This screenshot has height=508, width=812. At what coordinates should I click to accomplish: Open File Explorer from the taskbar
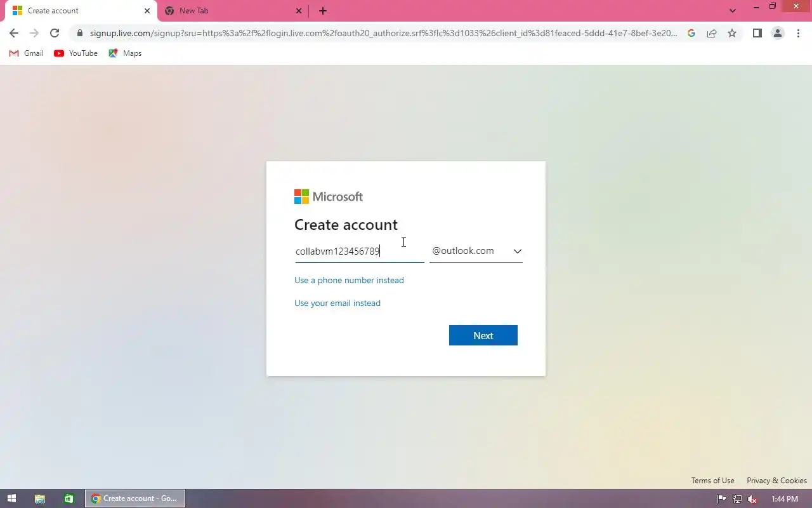(39, 498)
